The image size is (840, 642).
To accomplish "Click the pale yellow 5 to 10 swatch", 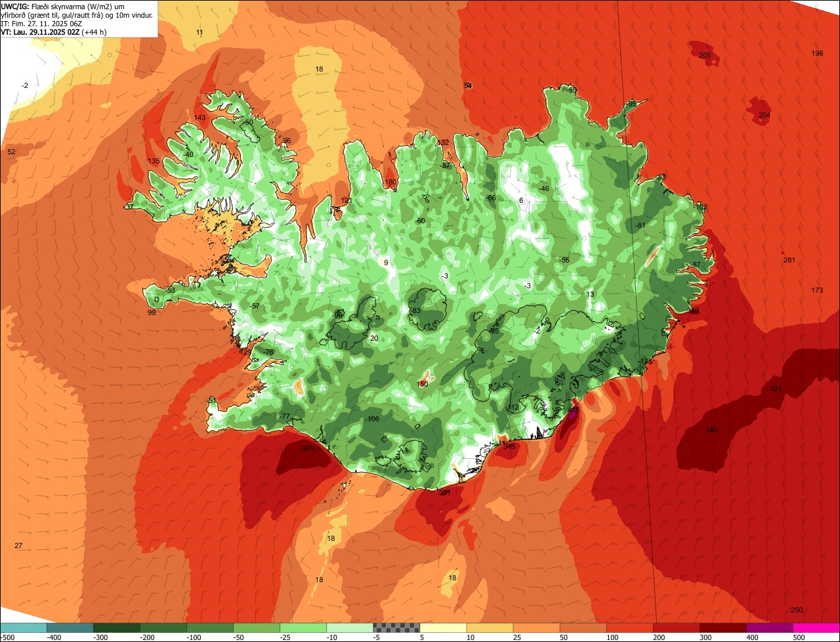I will point(443,628).
